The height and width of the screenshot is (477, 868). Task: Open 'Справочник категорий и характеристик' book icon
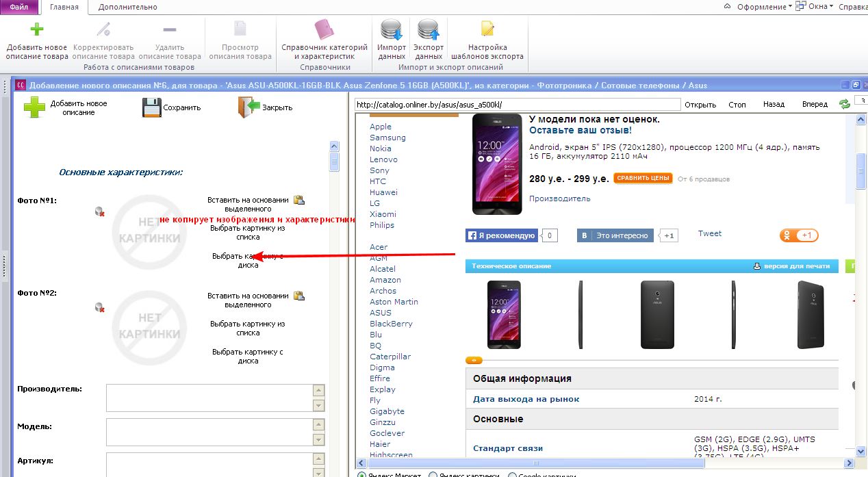324,30
